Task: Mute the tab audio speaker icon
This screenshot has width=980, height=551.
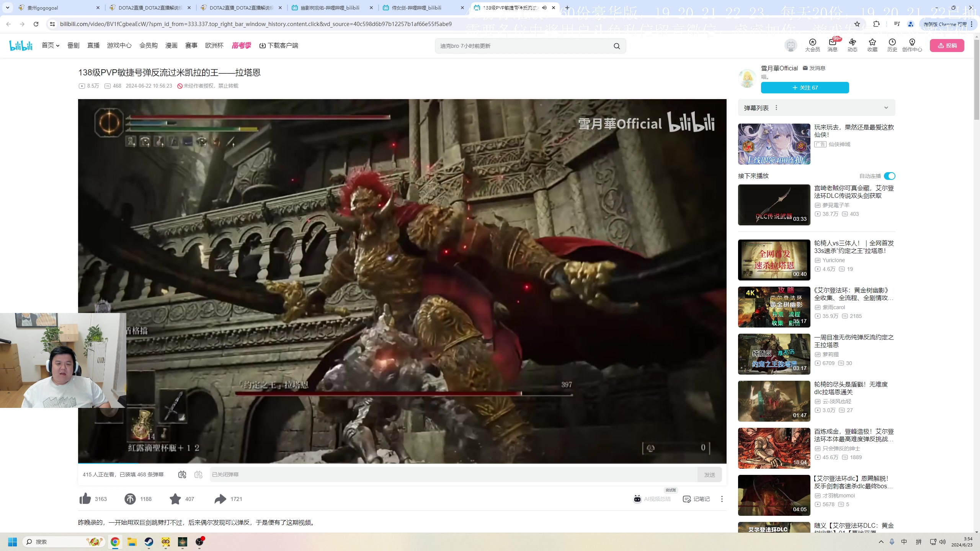Action: point(544,8)
